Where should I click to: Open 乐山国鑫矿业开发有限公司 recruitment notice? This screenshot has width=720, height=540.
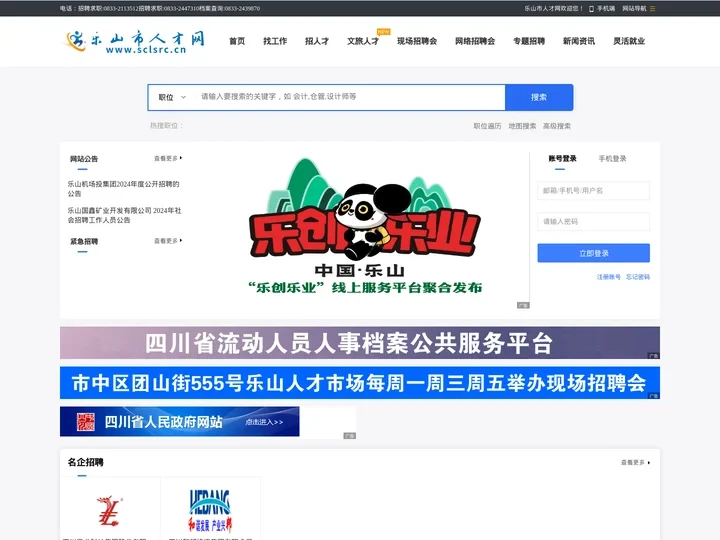[124, 215]
